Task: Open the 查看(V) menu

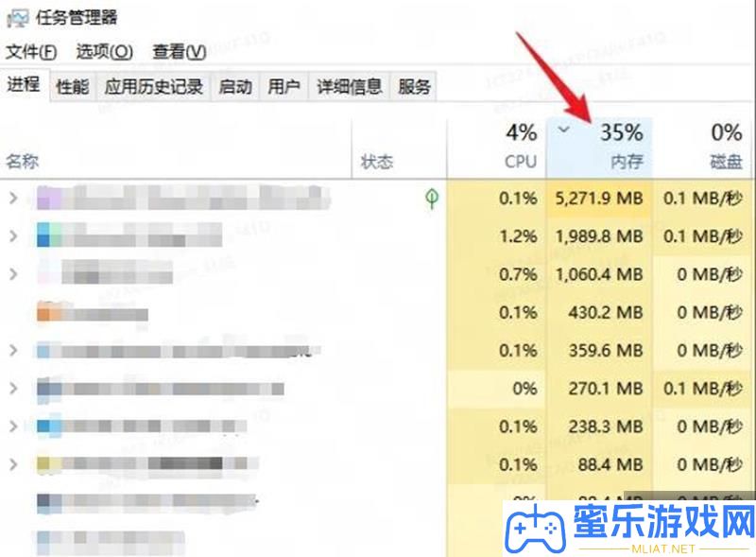Action: click(180, 52)
